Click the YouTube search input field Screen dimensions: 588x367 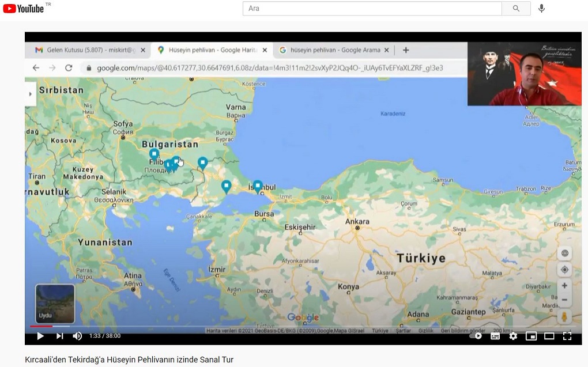(372, 8)
